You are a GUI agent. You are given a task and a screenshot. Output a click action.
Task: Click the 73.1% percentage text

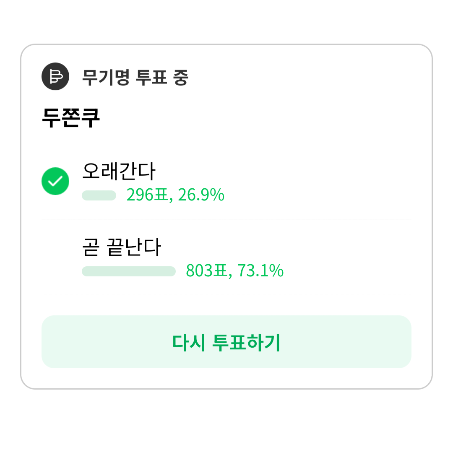pyautogui.click(x=260, y=271)
